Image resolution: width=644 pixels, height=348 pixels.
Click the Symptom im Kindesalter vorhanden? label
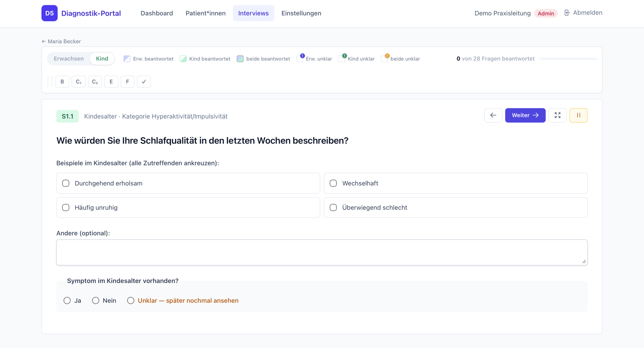(123, 281)
